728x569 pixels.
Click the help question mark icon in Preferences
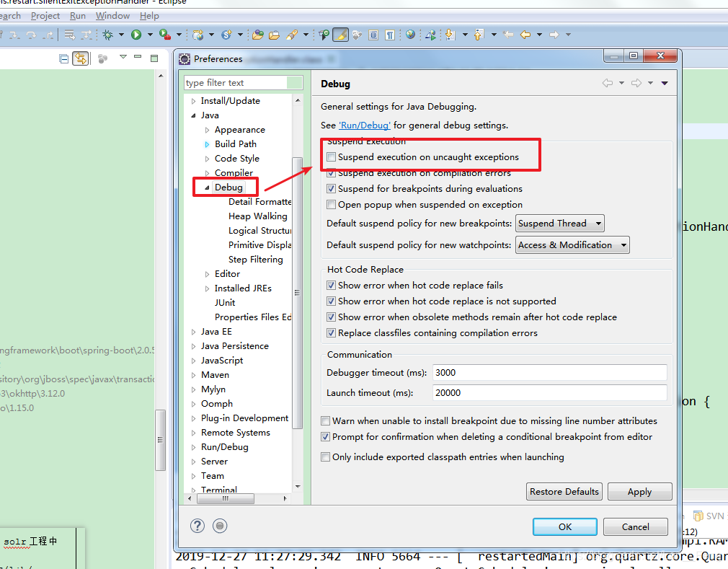[x=197, y=526]
